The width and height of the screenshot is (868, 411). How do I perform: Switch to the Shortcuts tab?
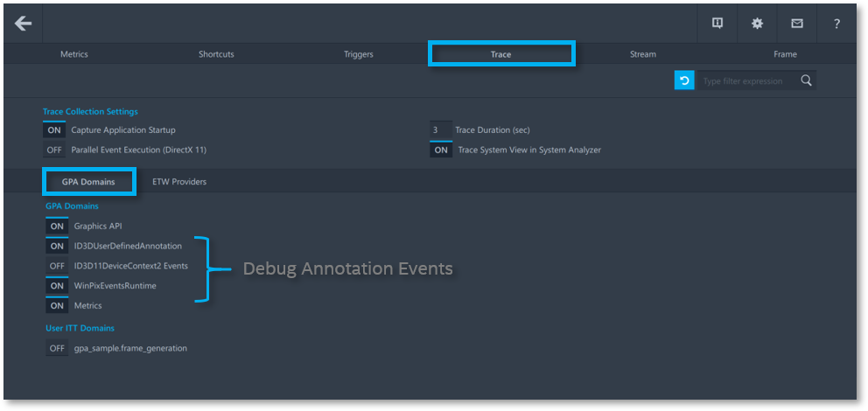pos(216,54)
